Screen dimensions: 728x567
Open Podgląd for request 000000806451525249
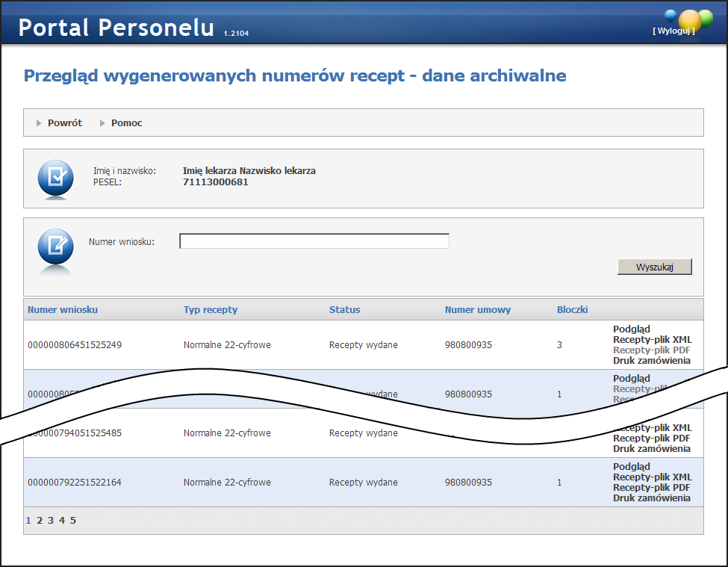click(632, 329)
